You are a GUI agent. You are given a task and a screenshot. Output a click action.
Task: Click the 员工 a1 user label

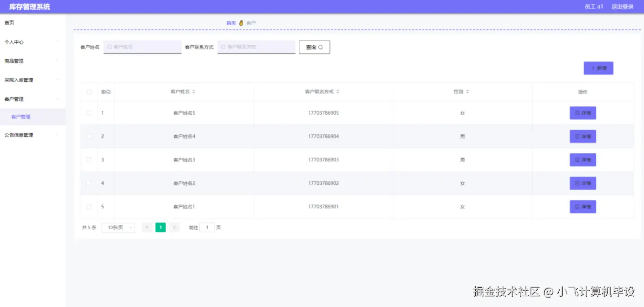pos(594,7)
